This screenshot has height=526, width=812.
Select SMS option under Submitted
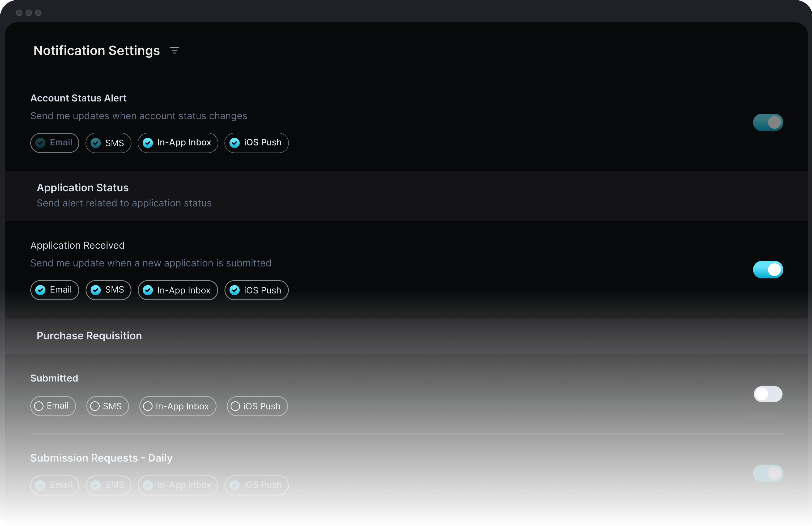[108, 406]
